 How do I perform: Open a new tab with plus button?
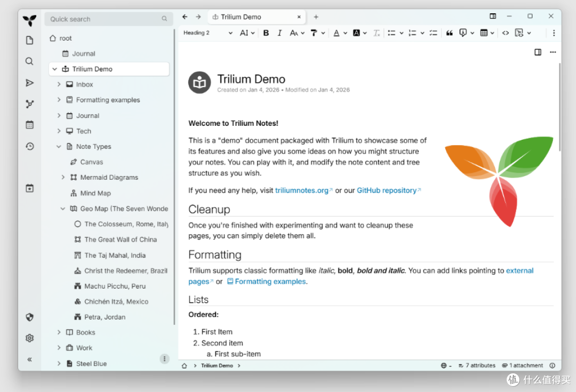[316, 17]
